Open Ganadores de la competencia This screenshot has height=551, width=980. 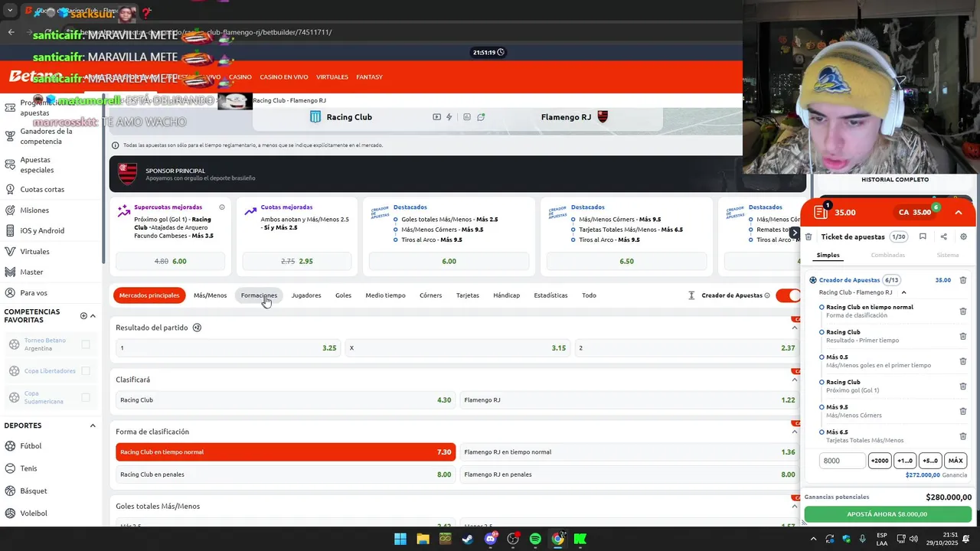[46, 136]
